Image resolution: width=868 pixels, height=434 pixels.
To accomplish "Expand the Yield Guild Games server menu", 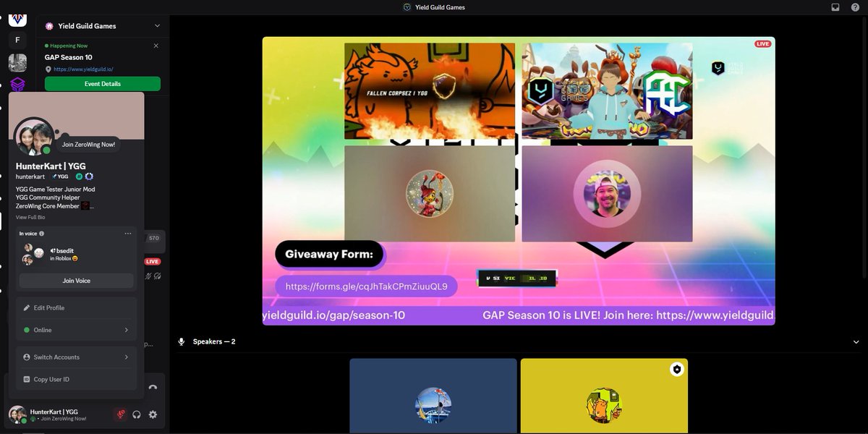I will [x=157, y=26].
